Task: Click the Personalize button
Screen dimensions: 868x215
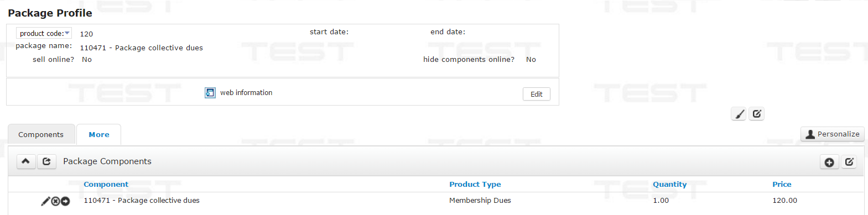Action: click(833, 134)
